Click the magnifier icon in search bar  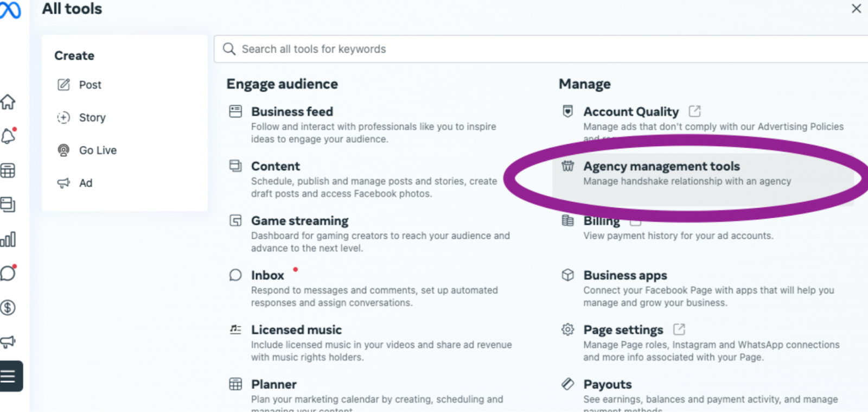[x=229, y=49]
